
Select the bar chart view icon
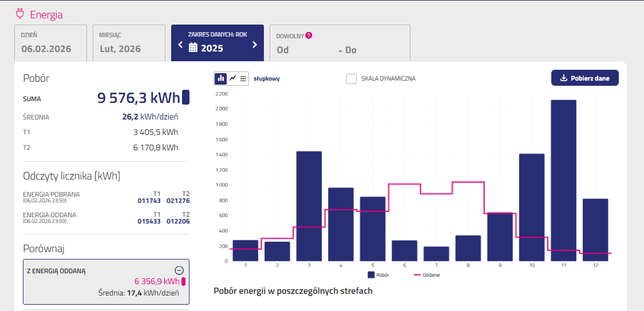(x=221, y=78)
